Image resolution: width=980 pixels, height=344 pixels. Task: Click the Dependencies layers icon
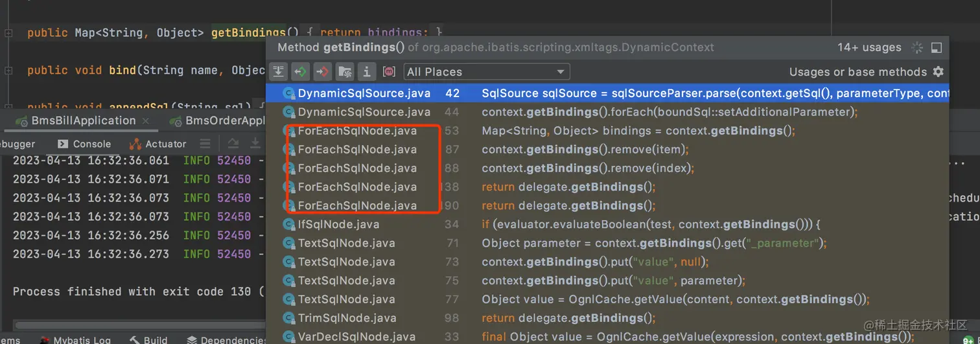(192, 340)
